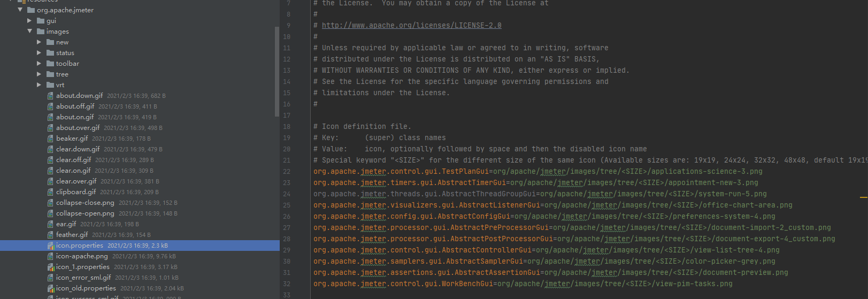Click the collapse-open.png file icon

50,213
